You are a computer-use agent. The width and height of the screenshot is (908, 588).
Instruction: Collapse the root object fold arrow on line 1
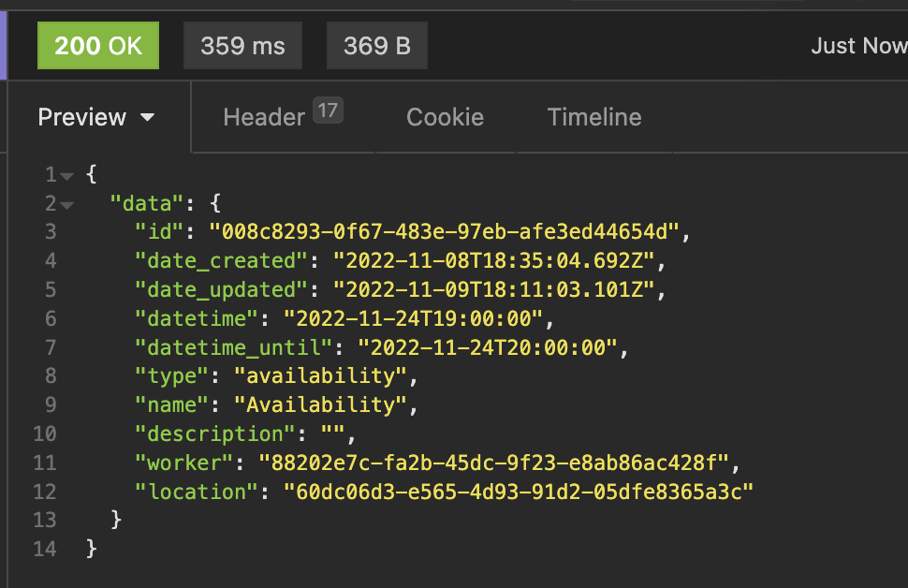[67, 176]
